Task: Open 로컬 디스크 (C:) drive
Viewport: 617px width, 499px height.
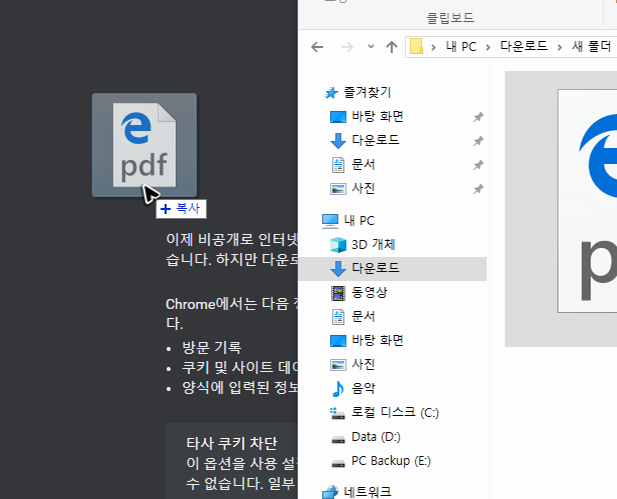Action: point(395,412)
